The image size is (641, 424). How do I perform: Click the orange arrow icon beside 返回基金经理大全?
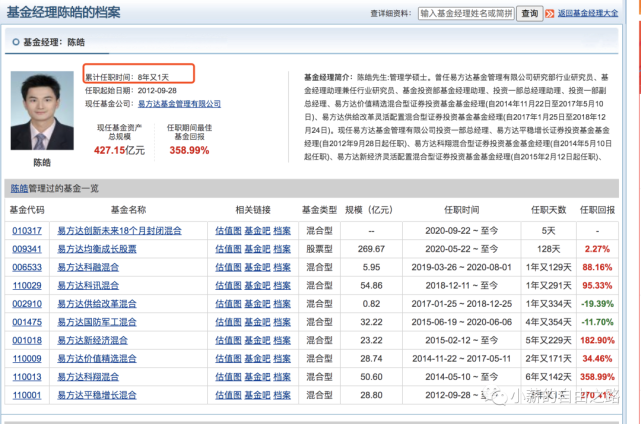[550, 14]
